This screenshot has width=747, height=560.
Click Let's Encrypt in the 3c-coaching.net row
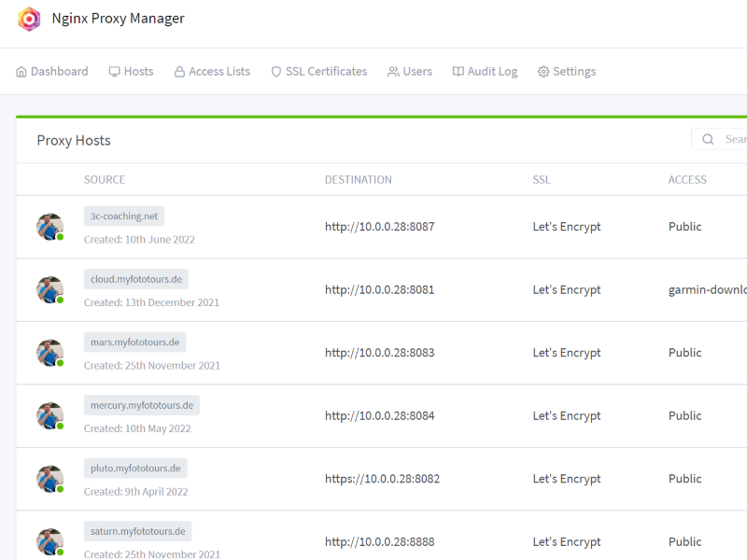[567, 227]
